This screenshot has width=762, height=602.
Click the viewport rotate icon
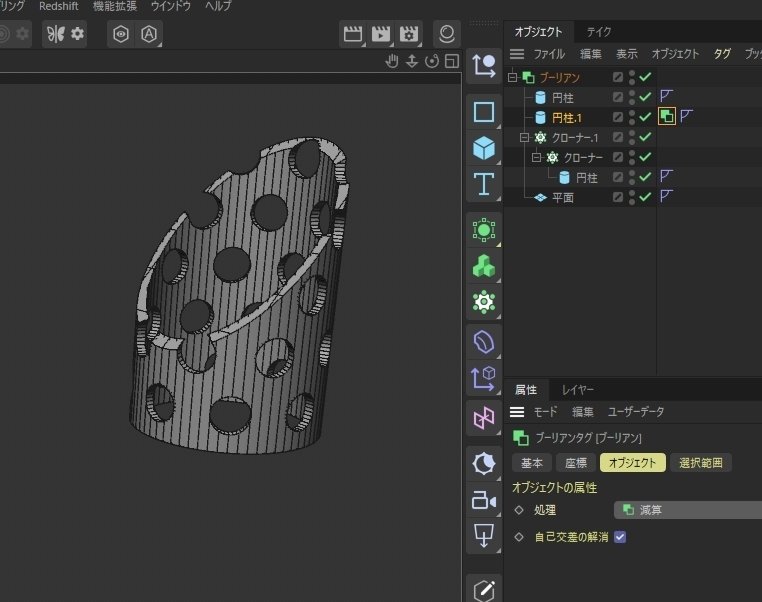coord(432,61)
